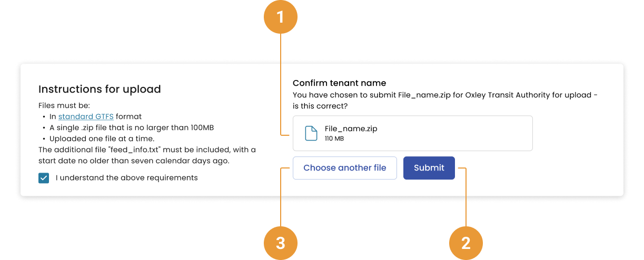Click the 110 MB file size label
The width and height of the screenshot is (644, 260).
[x=334, y=138]
